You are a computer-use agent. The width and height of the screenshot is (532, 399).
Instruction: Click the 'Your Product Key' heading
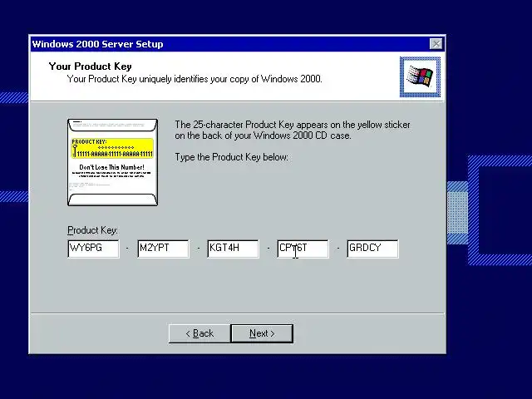pos(91,66)
